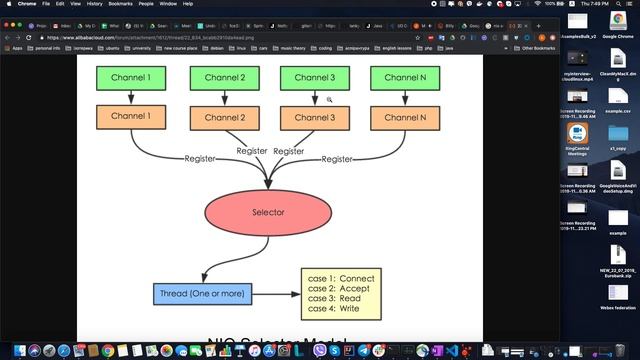Viewport: 640px width, 360px height.
Task: Open Google Chrome from the Dock
Action: tap(108, 351)
